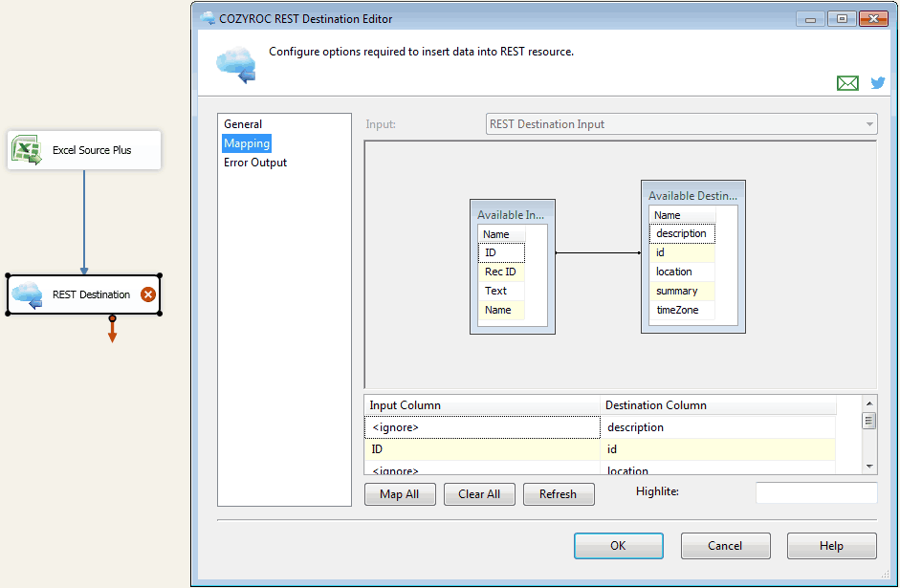Select ID in Available Input columns
Screen dimensions: 900x588
pos(501,253)
